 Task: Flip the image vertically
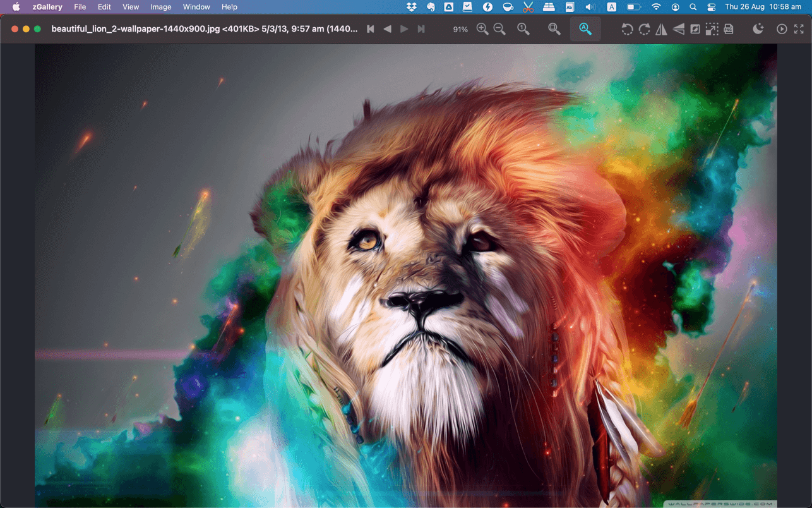pyautogui.click(x=678, y=29)
